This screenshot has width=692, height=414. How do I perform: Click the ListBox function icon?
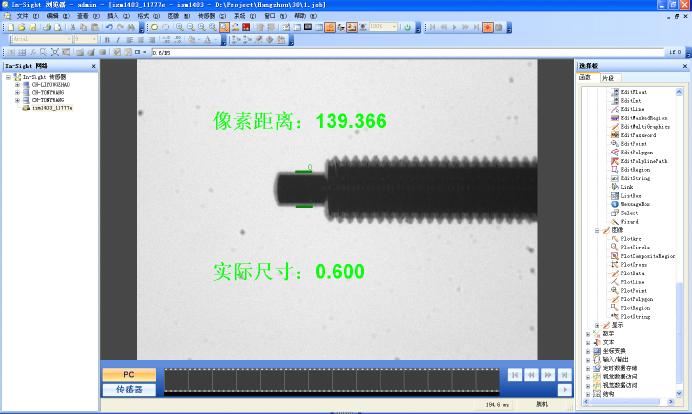tap(615, 196)
